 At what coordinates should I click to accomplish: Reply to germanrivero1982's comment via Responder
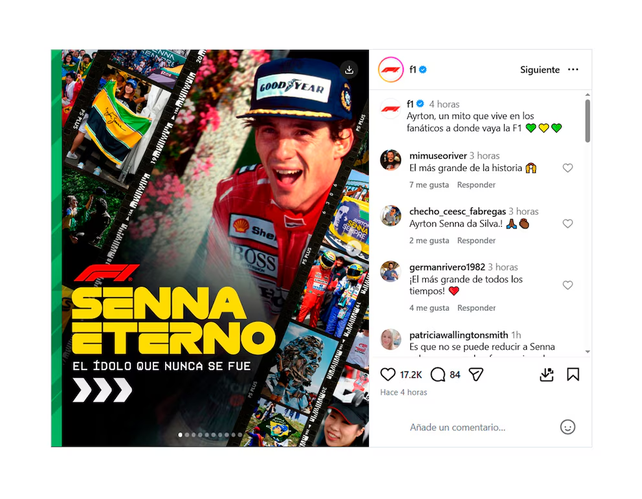tap(476, 308)
